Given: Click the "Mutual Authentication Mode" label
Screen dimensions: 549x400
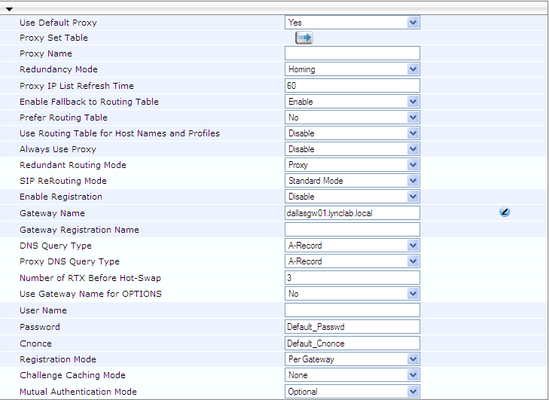Looking at the screenshot, I should pyautogui.click(x=78, y=392).
